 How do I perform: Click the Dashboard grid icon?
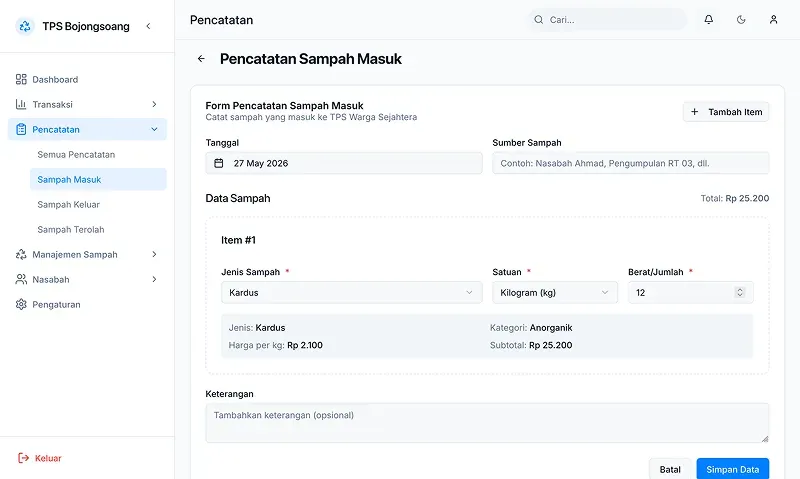[x=21, y=79]
